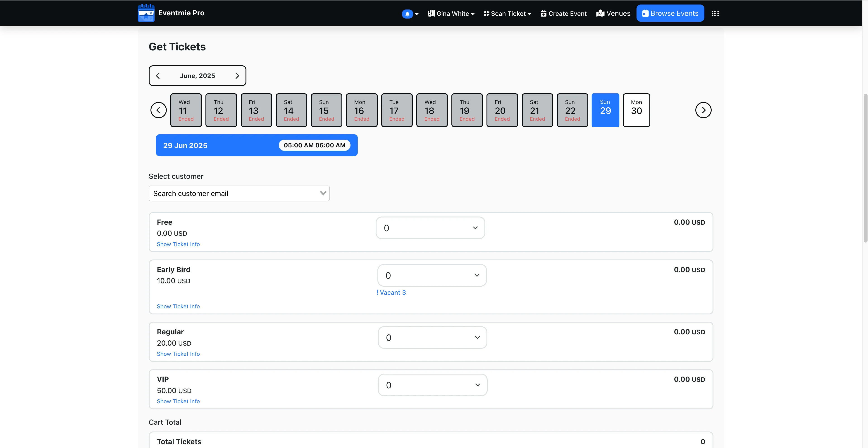The width and height of the screenshot is (868, 448).
Task: Go to previous month arrow
Action: point(158,76)
